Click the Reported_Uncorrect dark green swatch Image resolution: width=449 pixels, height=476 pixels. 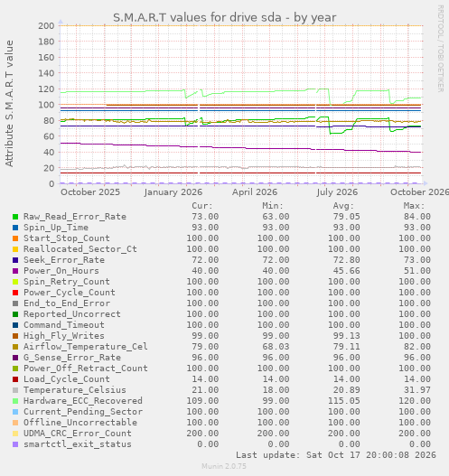coord(15,314)
